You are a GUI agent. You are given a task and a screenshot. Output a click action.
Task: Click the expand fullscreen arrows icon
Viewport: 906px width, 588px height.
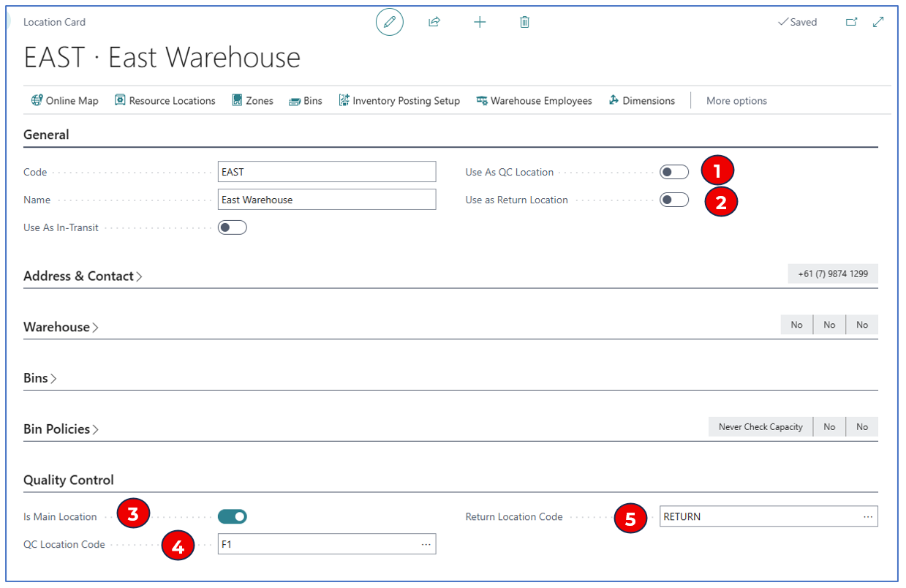pos(878,22)
